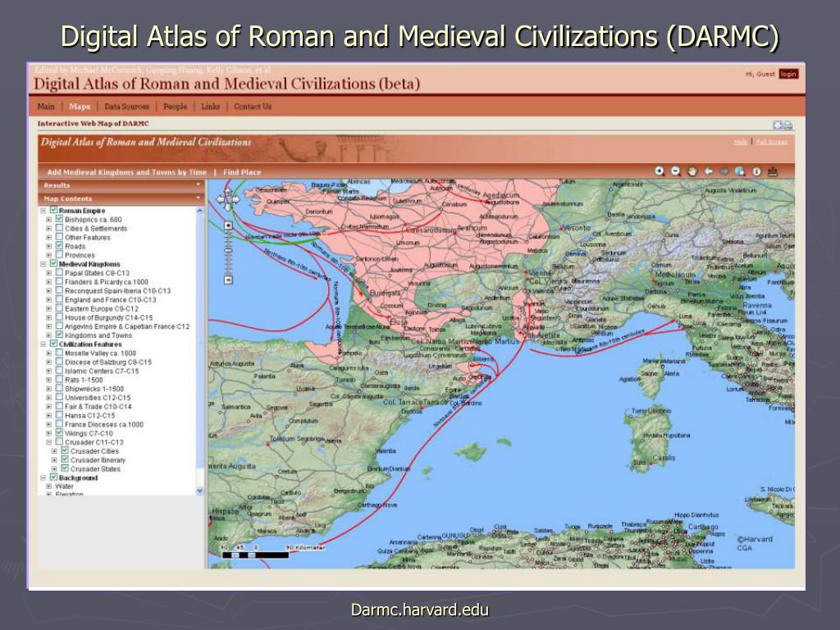The image size is (840, 630).
Task: Collapse the Civilization Features tree group
Action: [x=43, y=344]
